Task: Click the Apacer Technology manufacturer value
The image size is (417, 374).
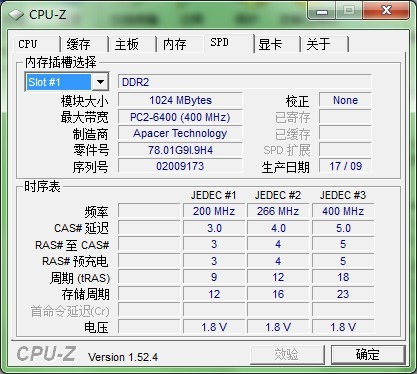Action: 180,133
